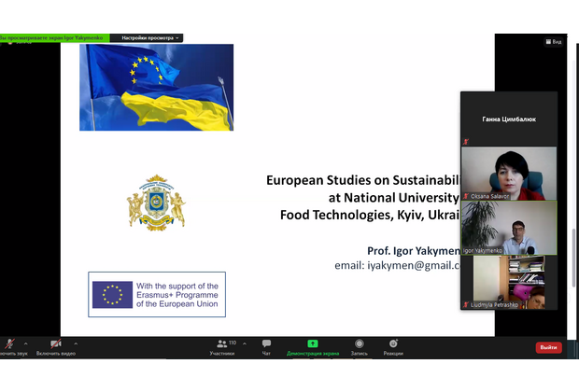Turn on the camera with Включить видео
Viewport: 579px width, 392px height.
[x=55, y=344]
